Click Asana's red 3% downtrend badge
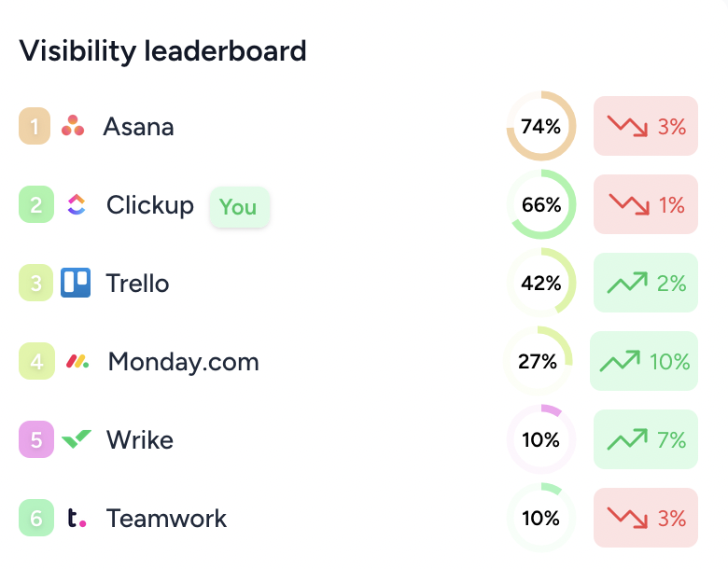Viewport: 728px width, 569px height. point(646,126)
